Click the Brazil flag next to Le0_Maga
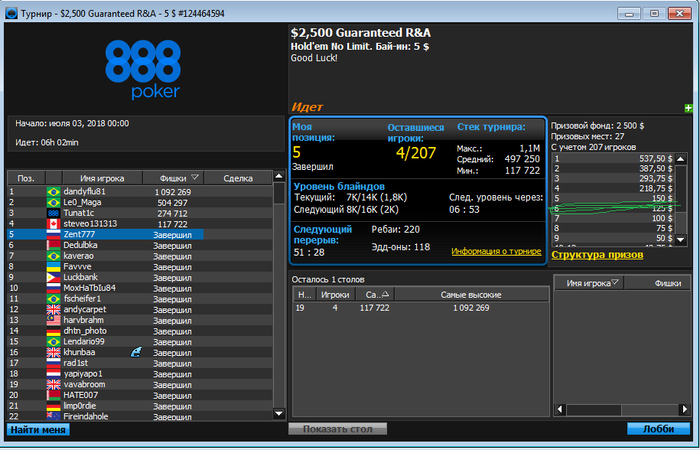 [x=54, y=203]
